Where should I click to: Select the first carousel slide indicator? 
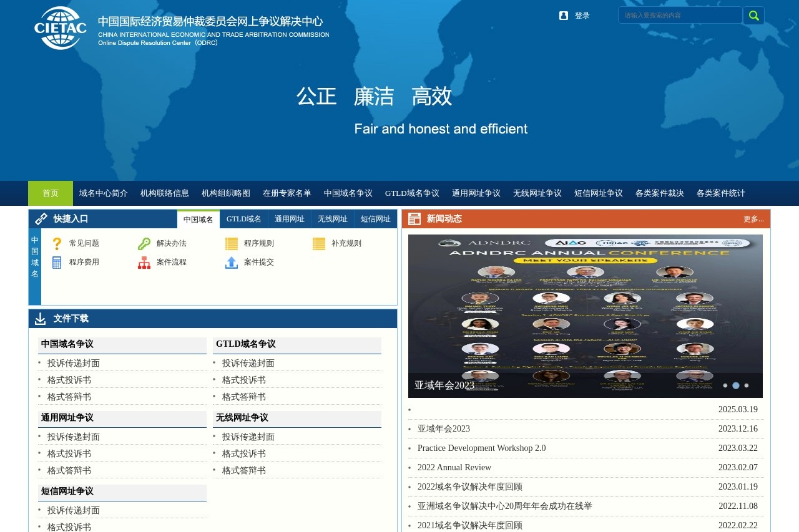(x=725, y=385)
